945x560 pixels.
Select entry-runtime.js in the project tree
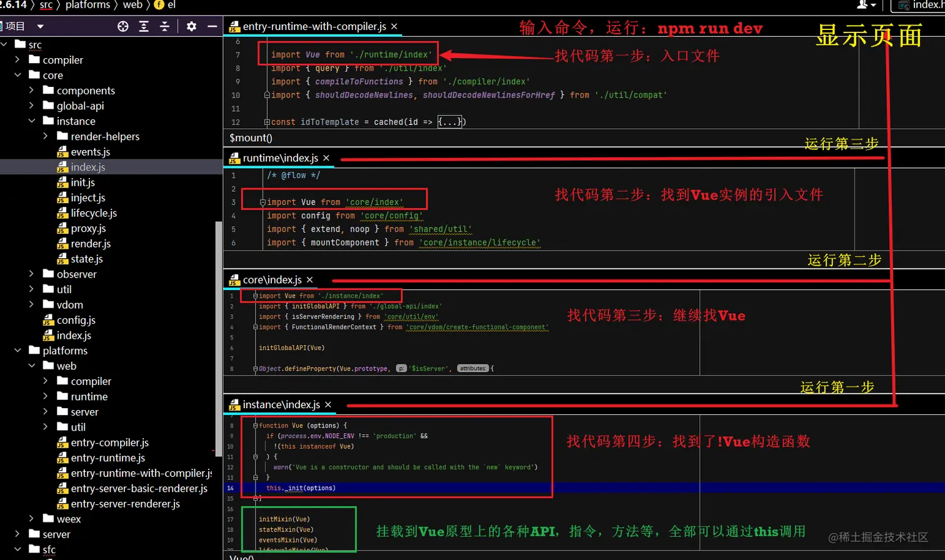pos(101,458)
